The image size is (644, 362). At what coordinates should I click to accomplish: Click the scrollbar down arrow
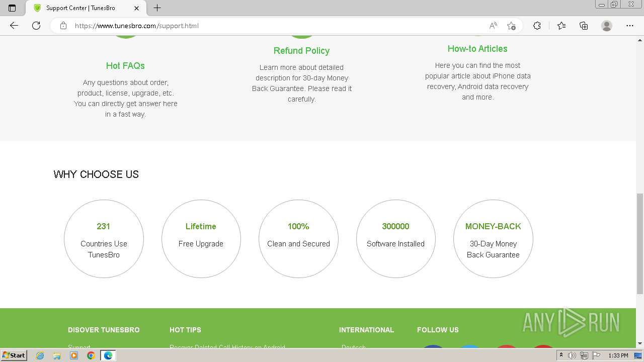(640, 343)
